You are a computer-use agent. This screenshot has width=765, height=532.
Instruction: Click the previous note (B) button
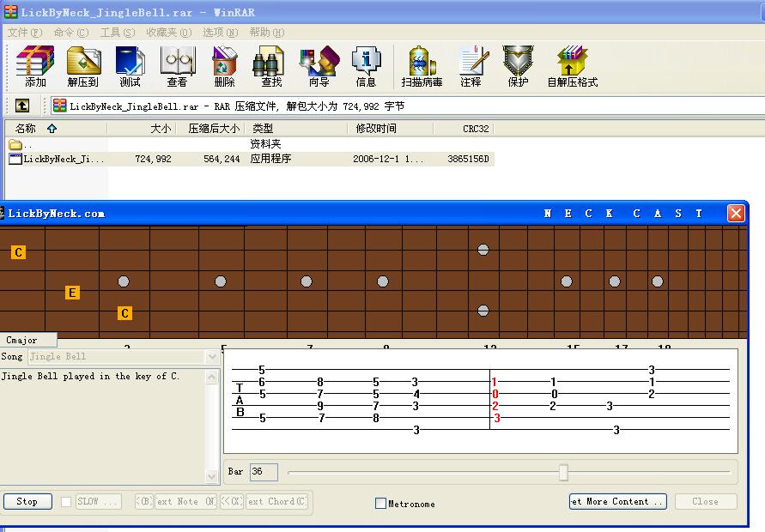[x=144, y=501]
